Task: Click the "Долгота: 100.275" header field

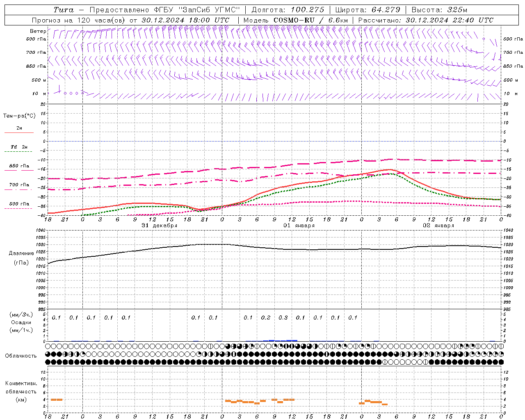Action: click(x=288, y=10)
